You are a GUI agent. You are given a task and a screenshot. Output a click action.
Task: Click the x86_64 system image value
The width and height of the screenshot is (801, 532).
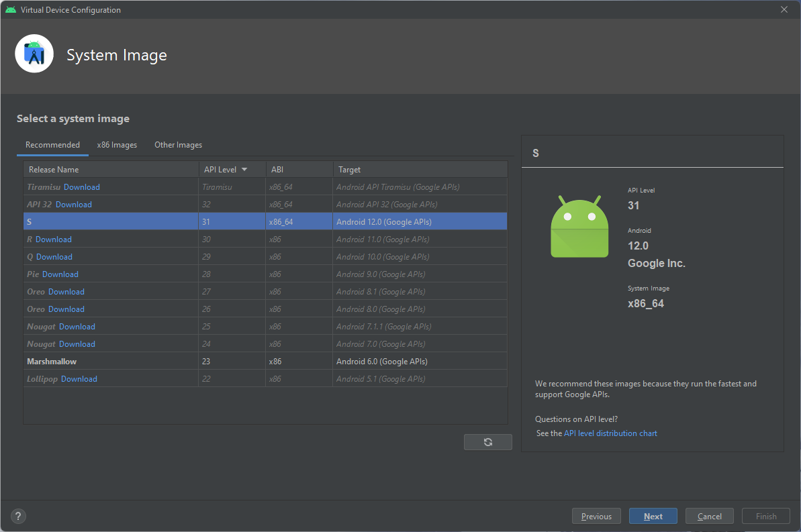click(x=646, y=304)
